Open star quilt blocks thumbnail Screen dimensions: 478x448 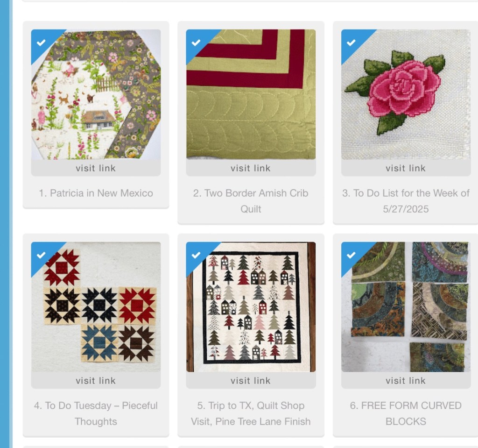pos(96,307)
